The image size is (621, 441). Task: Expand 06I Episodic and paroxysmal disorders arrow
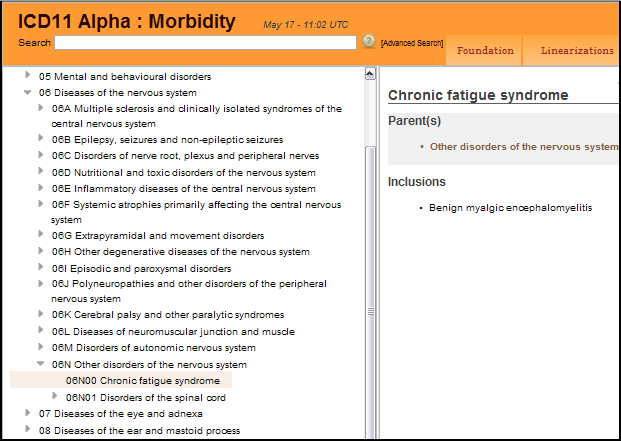41,267
